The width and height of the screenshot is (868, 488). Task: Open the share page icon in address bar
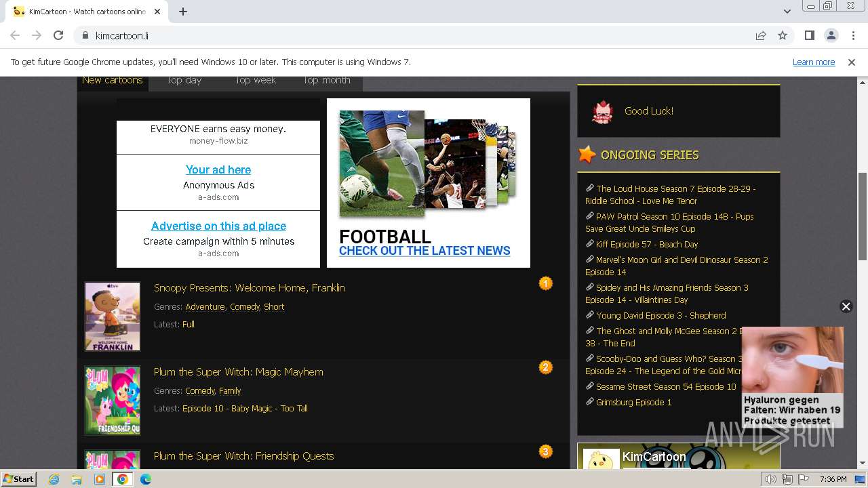pos(761,35)
